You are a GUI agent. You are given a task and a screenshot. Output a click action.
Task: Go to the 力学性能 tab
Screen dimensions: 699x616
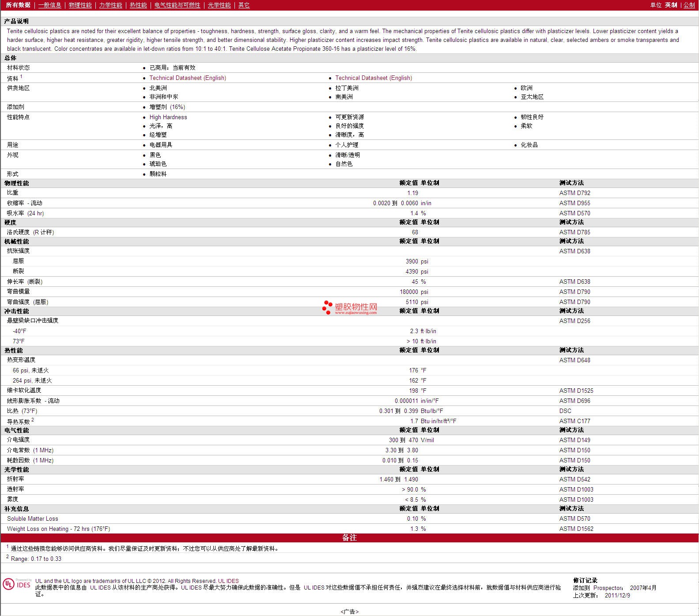click(x=111, y=5)
